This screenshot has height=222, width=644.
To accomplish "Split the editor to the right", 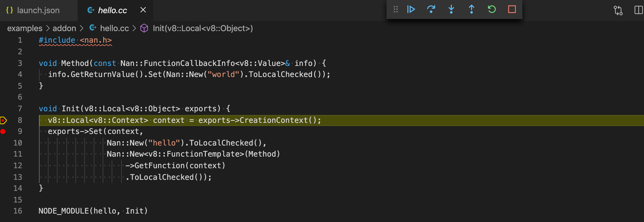I will pyautogui.click(x=638, y=10).
